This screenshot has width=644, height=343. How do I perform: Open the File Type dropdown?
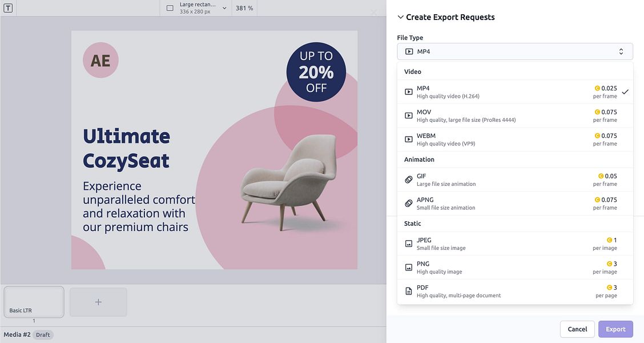514,51
